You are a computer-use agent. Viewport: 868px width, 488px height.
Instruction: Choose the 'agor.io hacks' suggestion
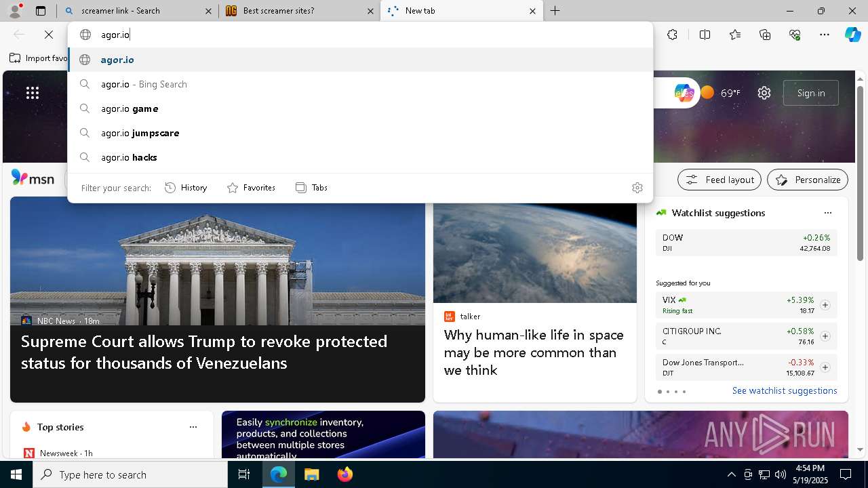(x=360, y=157)
